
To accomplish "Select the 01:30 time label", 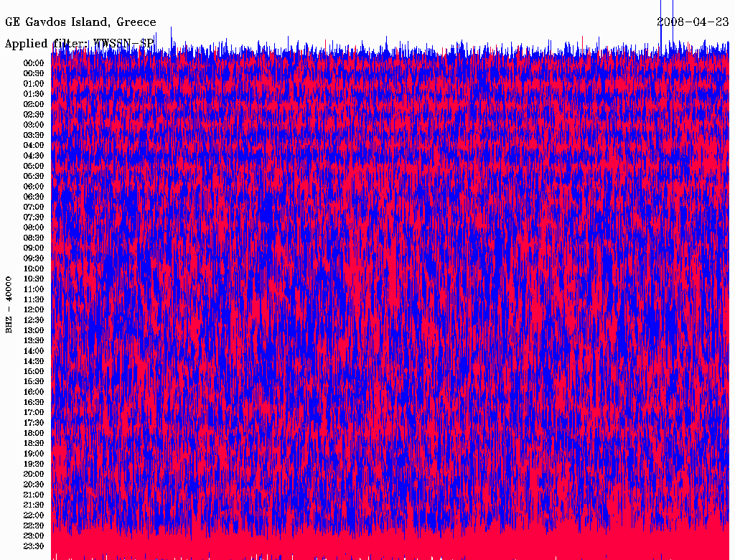I will 34,94.
